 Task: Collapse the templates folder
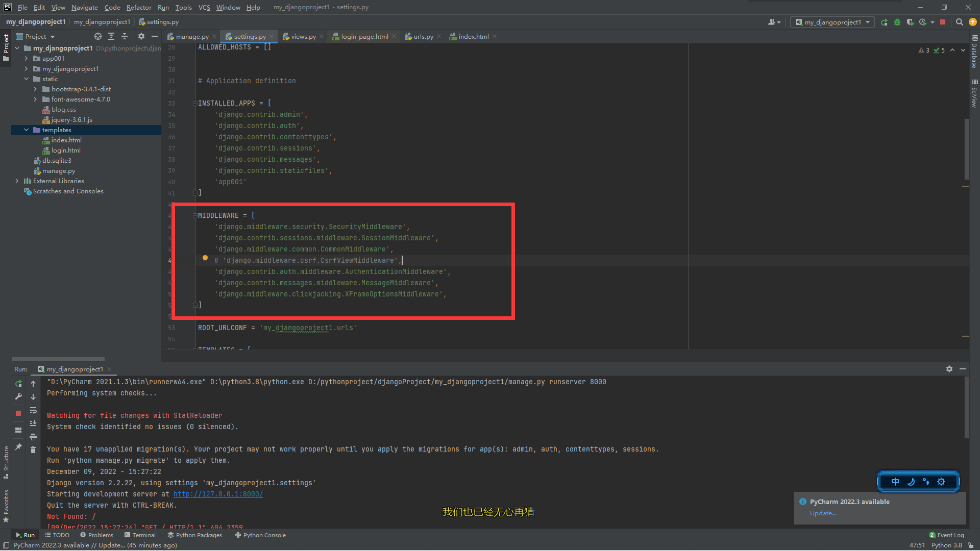point(27,130)
